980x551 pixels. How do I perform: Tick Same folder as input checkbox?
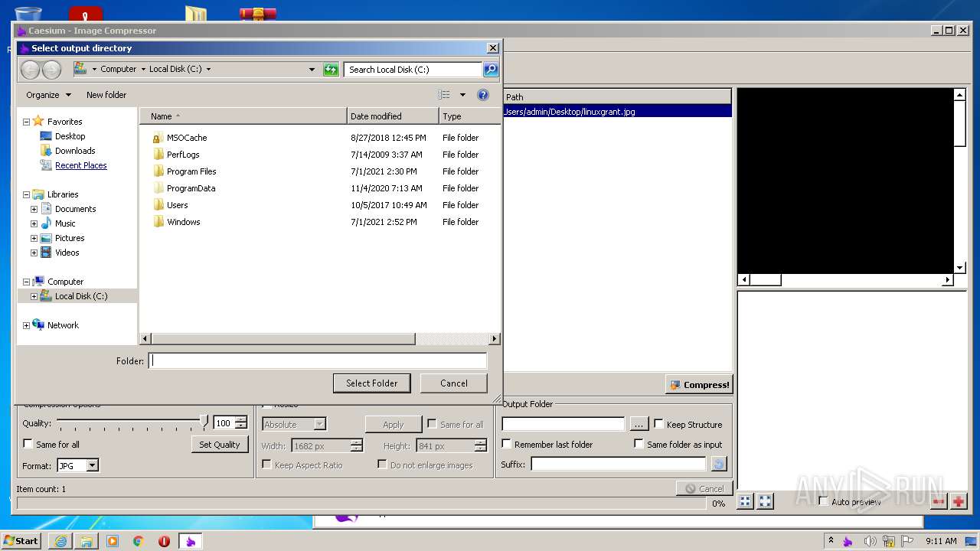[x=639, y=444]
